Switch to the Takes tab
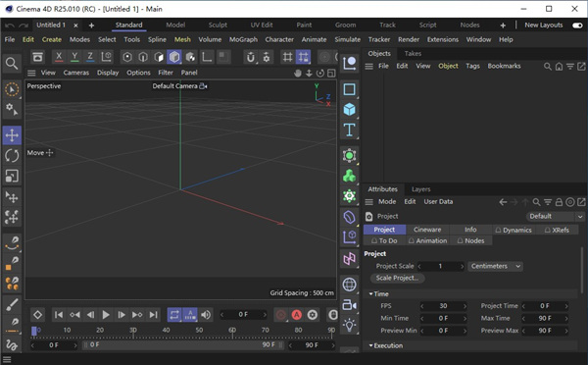Viewport: 588px width, 365px height. coord(413,54)
